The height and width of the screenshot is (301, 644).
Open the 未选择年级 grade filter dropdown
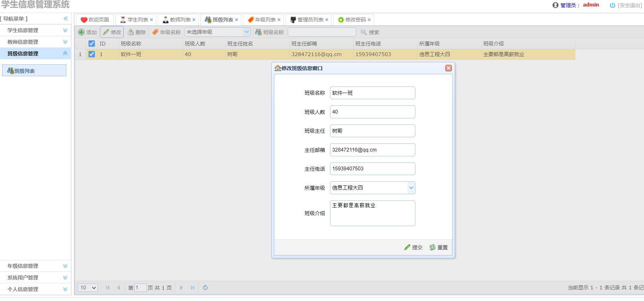247,32
